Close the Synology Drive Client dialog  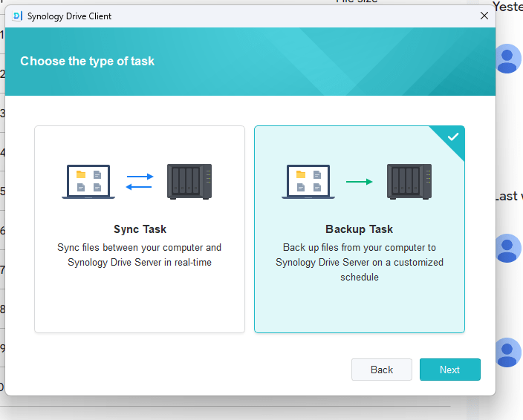[484, 16]
